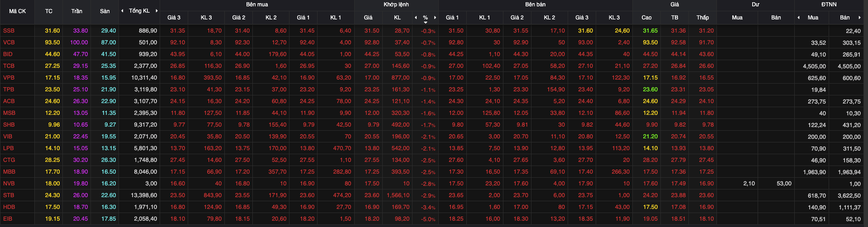The height and width of the screenshot is (227, 868).
Task: Click right arrow after ĐTNN Bán header
Action: click(x=859, y=18)
